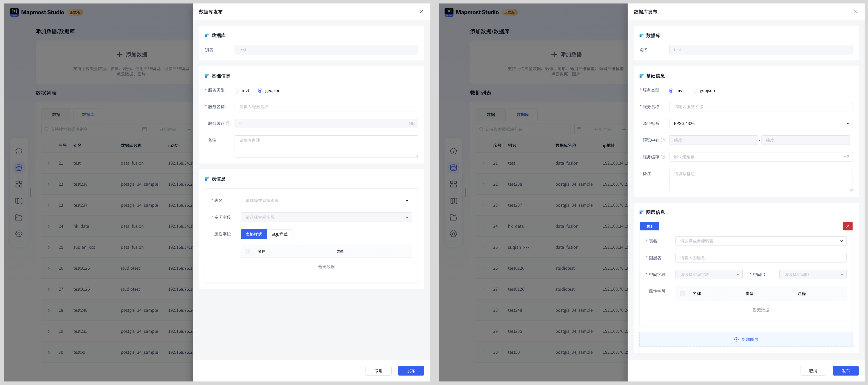Open the map icon in right window's sidebar
The width and height of the screenshot is (868, 385).
(x=453, y=201)
